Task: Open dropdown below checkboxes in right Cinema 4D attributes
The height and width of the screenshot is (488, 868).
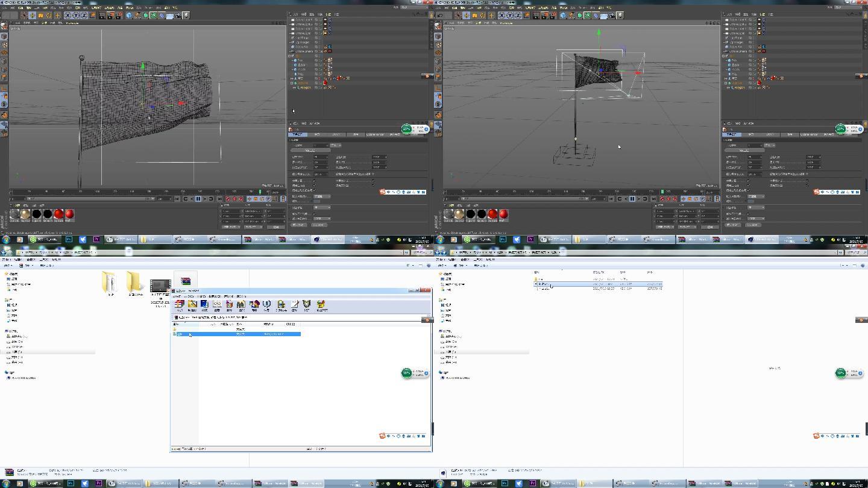Action: click(756, 196)
